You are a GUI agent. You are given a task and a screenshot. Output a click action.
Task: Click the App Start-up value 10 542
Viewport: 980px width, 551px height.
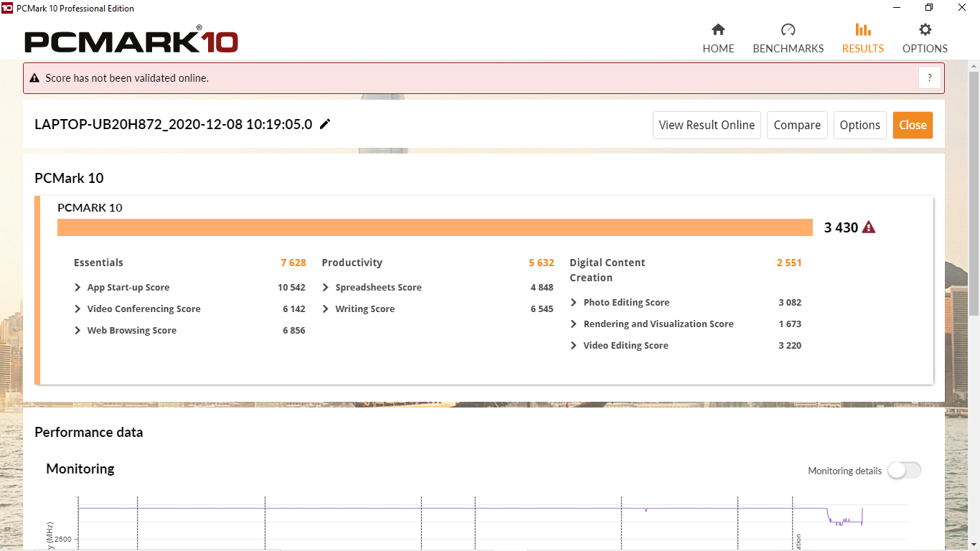291,288
